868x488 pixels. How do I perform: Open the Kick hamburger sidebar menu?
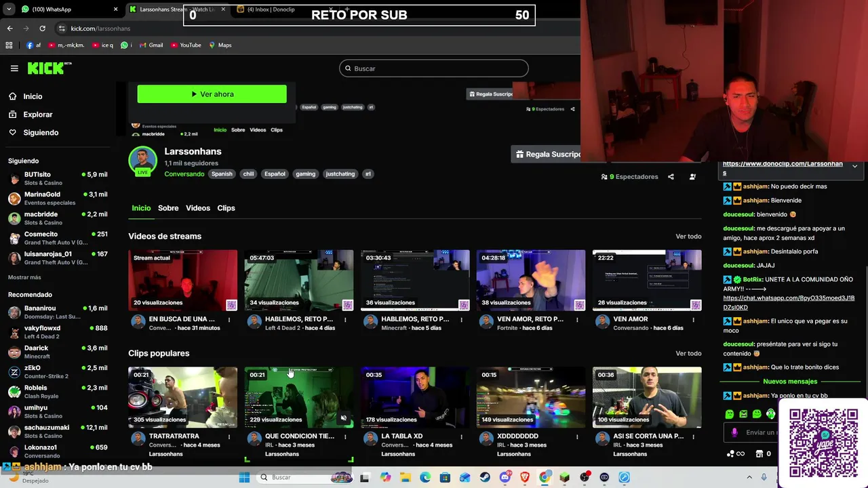coord(14,68)
